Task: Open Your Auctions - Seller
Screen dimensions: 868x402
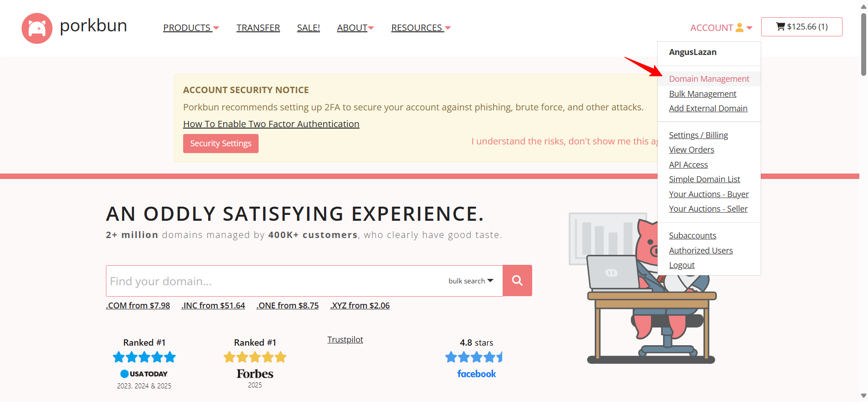Action: click(x=708, y=208)
